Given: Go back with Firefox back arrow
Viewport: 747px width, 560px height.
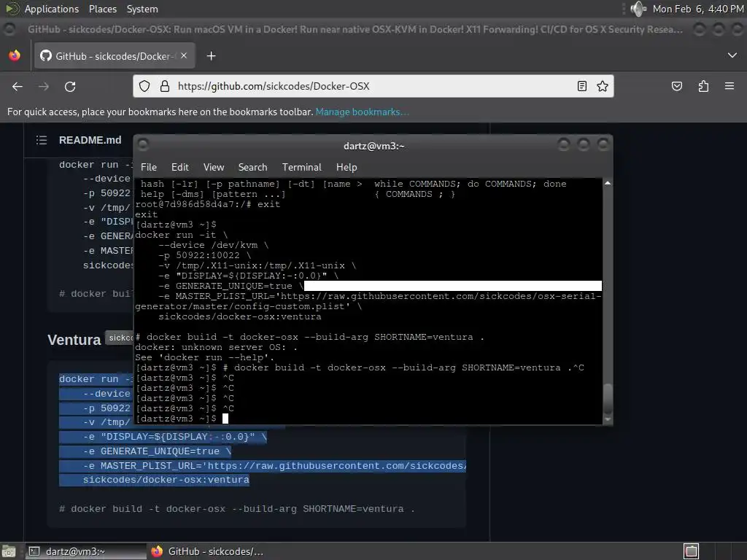Looking at the screenshot, I should [18, 86].
